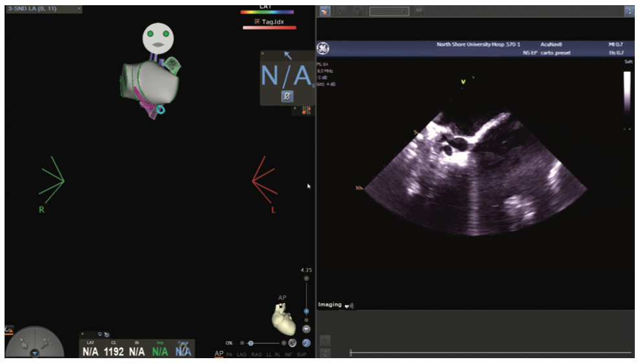Click the Imaging label below ultrasound
The image size is (640, 364).
pyautogui.click(x=330, y=304)
